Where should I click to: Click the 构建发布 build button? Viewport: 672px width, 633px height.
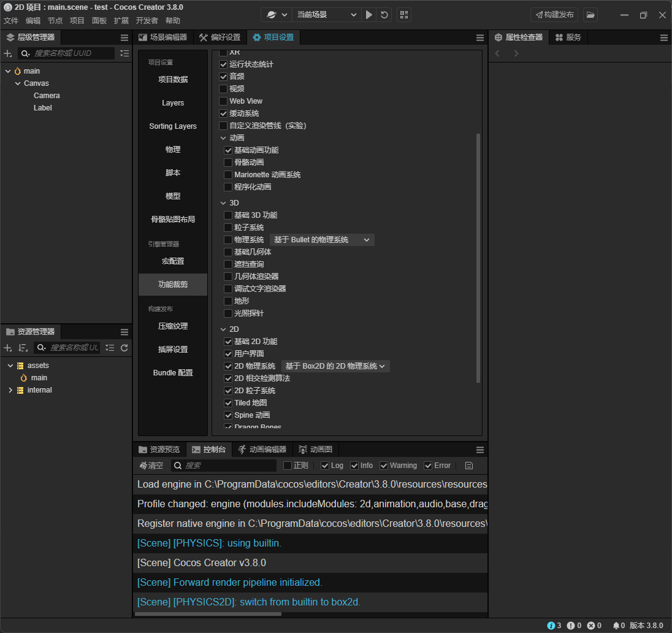coord(554,15)
